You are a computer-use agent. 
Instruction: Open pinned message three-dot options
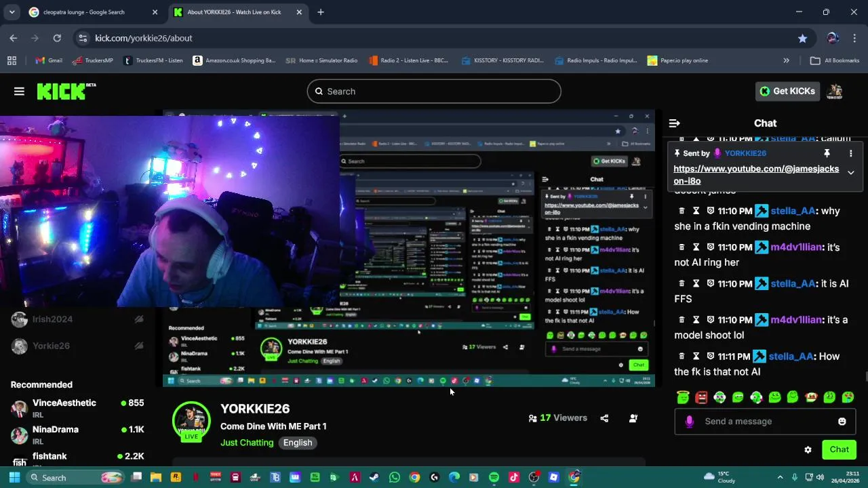[850, 153]
